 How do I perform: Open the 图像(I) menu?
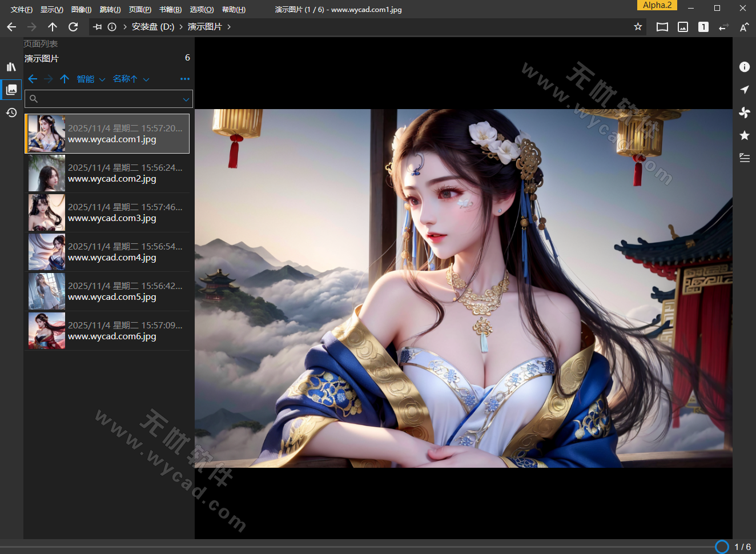[81, 9]
